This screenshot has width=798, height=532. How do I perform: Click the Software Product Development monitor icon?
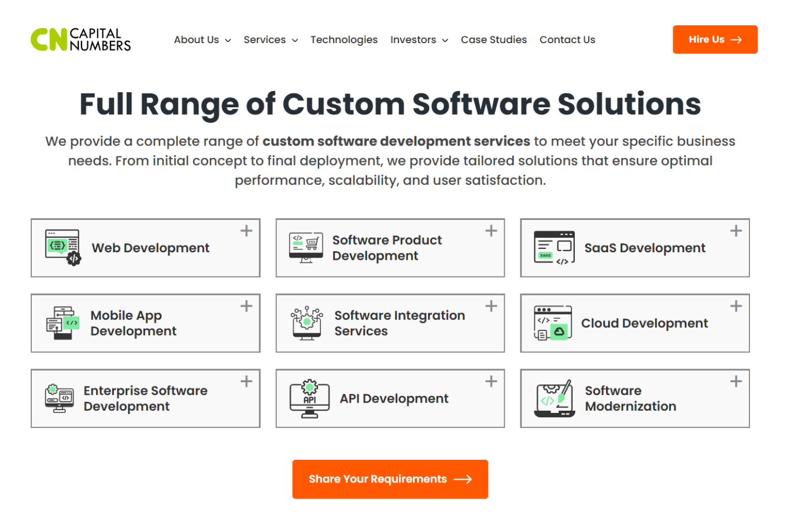pyautogui.click(x=306, y=247)
